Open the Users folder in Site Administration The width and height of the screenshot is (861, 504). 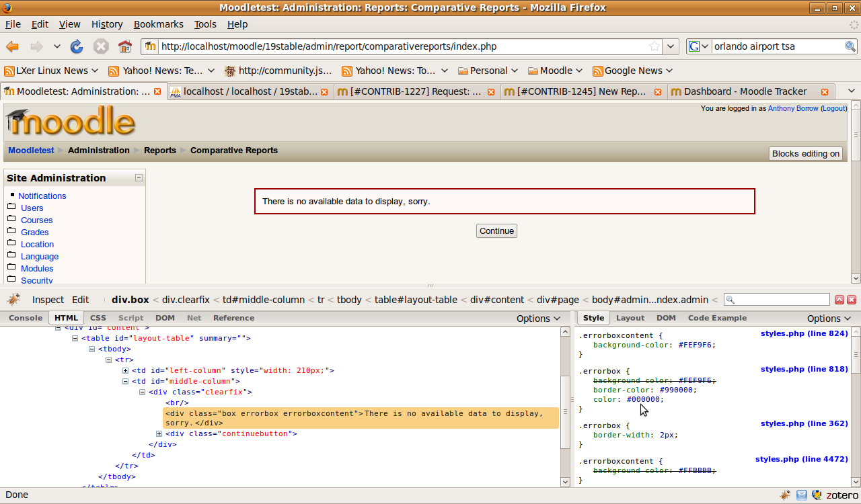pos(32,208)
